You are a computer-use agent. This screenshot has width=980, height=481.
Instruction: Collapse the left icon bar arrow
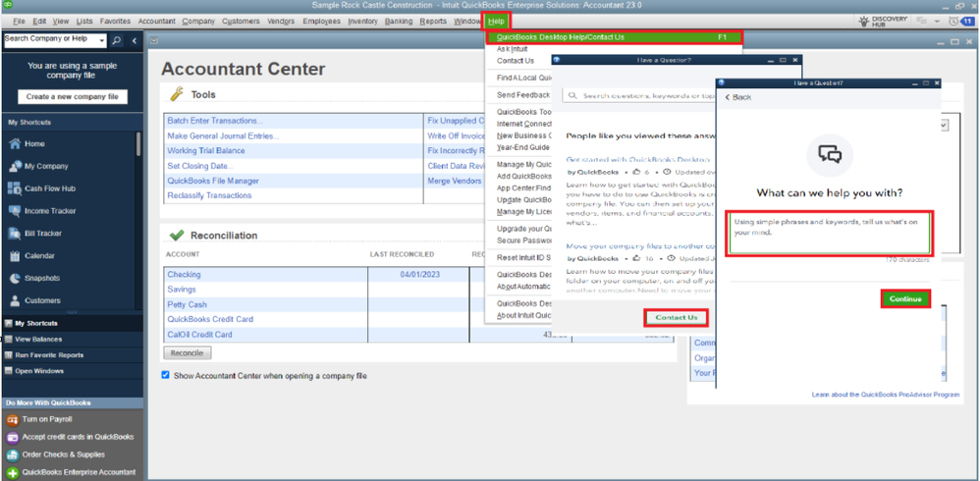click(134, 40)
